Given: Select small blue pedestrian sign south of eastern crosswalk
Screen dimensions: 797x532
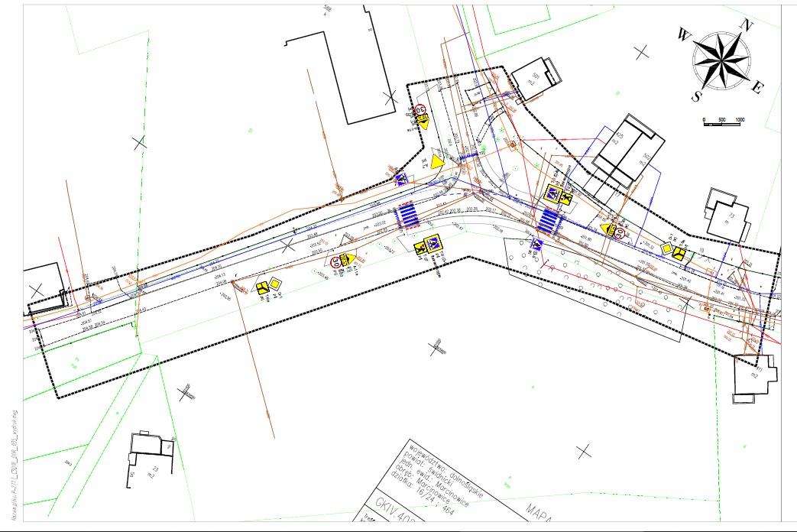Looking at the screenshot, I should [x=536, y=244].
